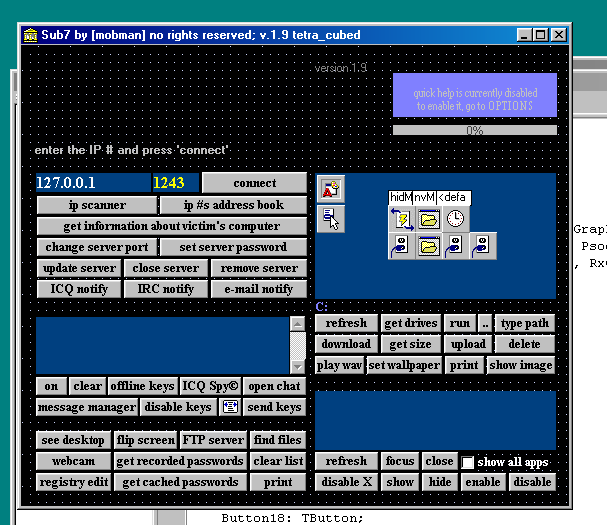
Task: Click the IP address field 127.0.0.1
Action: click(x=93, y=183)
